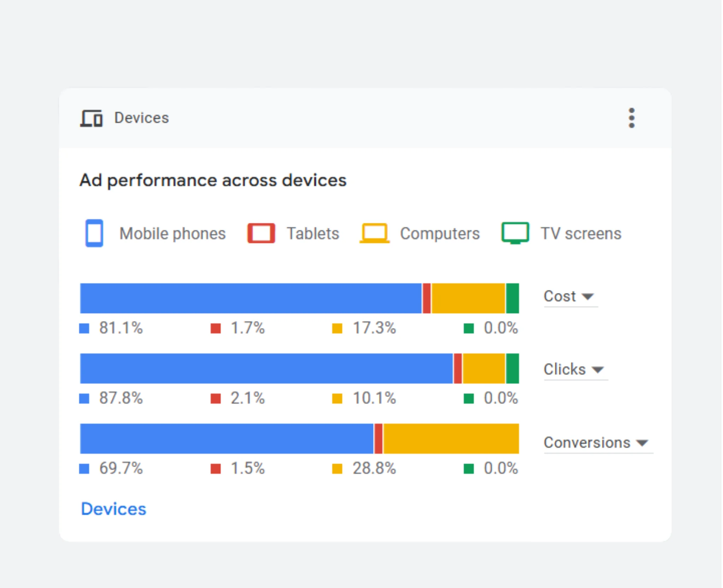Click the green TV segment in Clicks bar

point(512,368)
